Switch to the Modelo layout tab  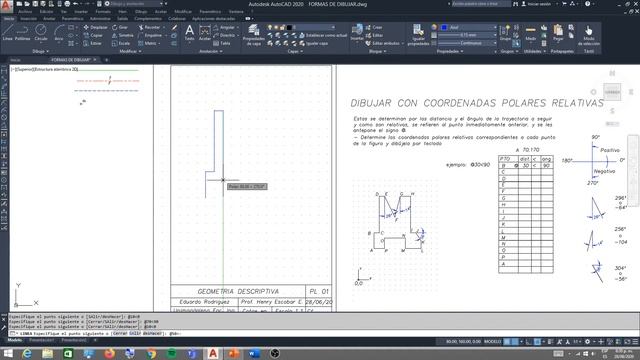tap(15, 340)
